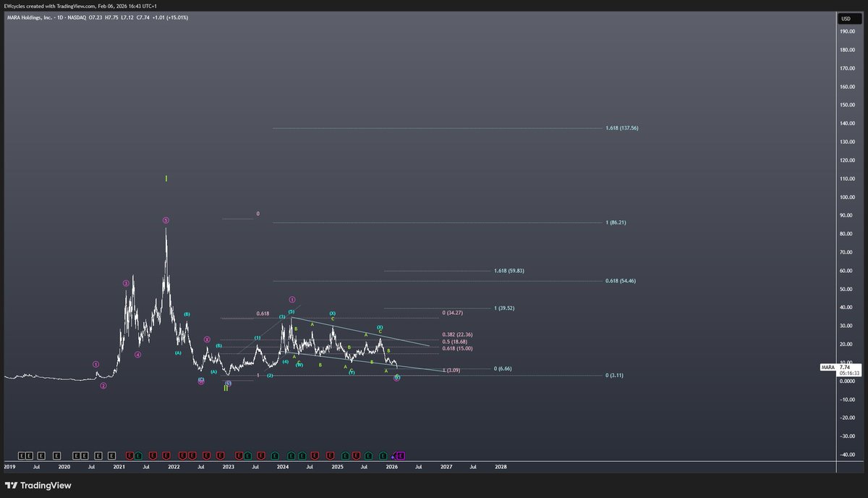Screen dimensions: 868x498
Task: Click the circled 4 wave label
Action: coord(137,355)
